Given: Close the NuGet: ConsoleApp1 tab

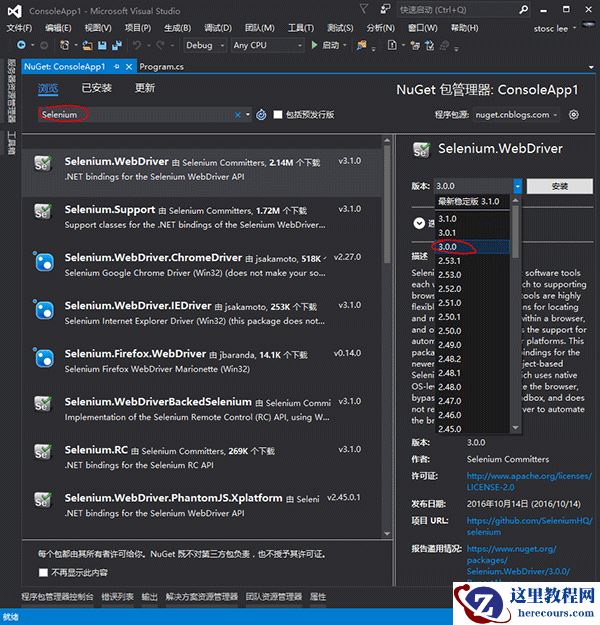Looking at the screenshot, I should [x=129, y=67].
